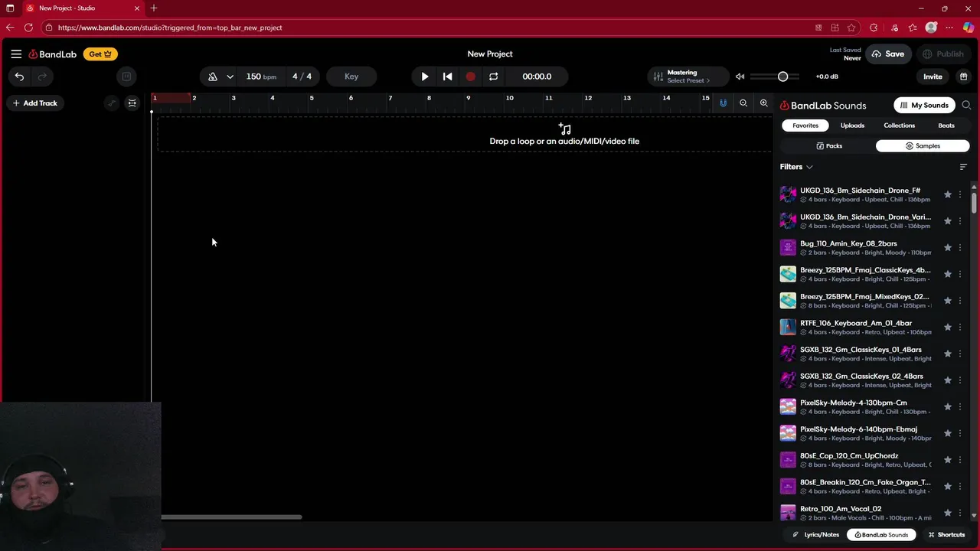980x551 pixels.
Task: Click the disabled panel icon beside redo
Action: [x=126, y=77]
